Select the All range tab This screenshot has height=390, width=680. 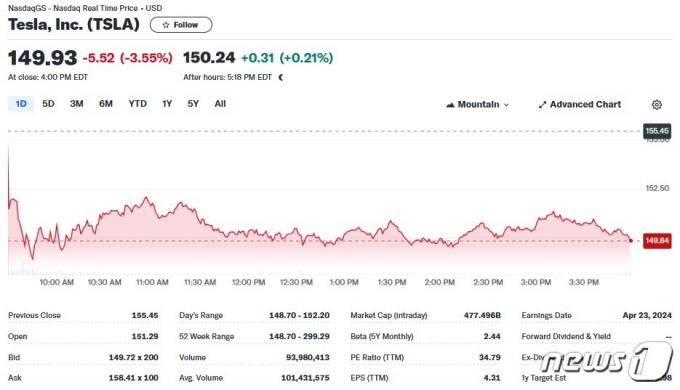click(220, 104)
